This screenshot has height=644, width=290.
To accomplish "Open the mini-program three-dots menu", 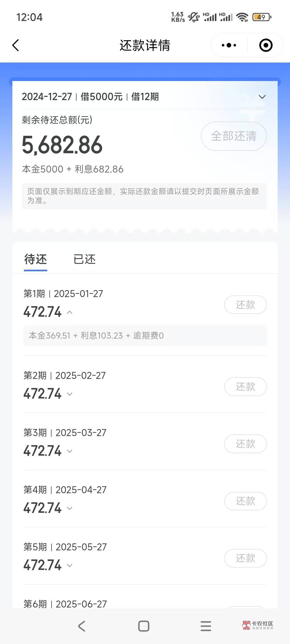I will 229,45.
